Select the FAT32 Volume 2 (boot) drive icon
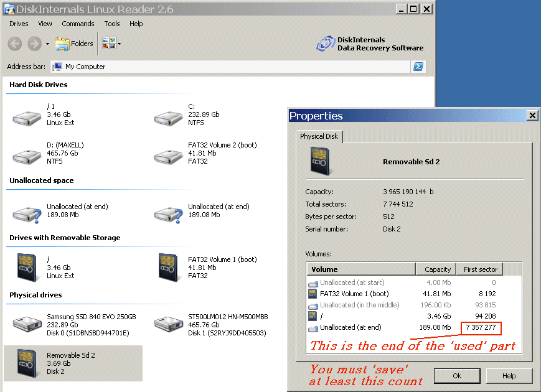Screen dimensions: 541x392 click(168, 157)
